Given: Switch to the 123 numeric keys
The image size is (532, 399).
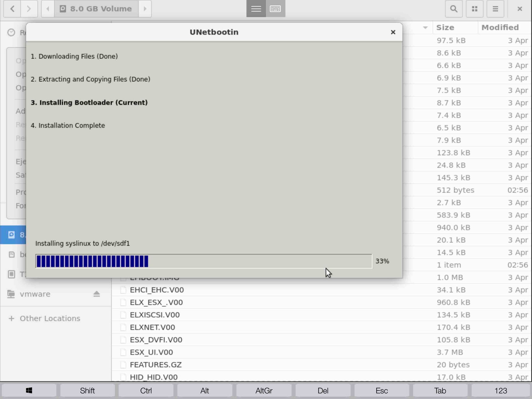Looking at the screenshot, I should (501, 390).
